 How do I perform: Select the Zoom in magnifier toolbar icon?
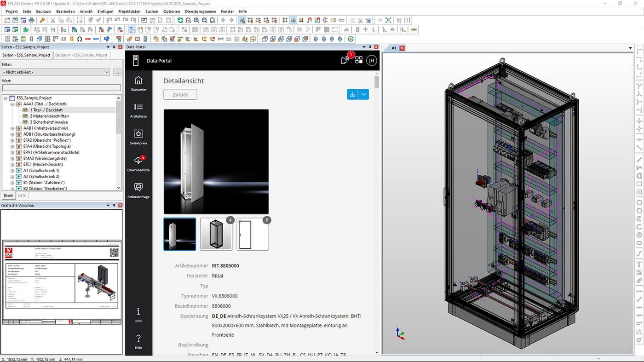tap(196, 20)
